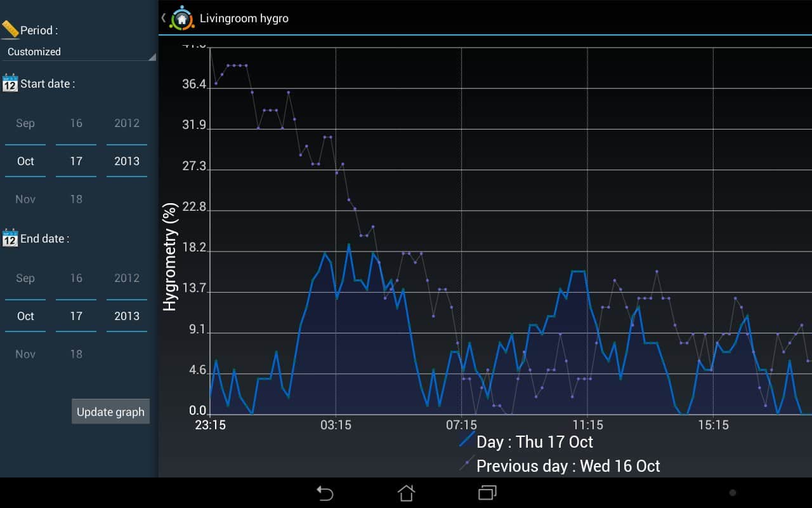
Task: Select day 18 in Start date picker
Action: coord(76,199)
